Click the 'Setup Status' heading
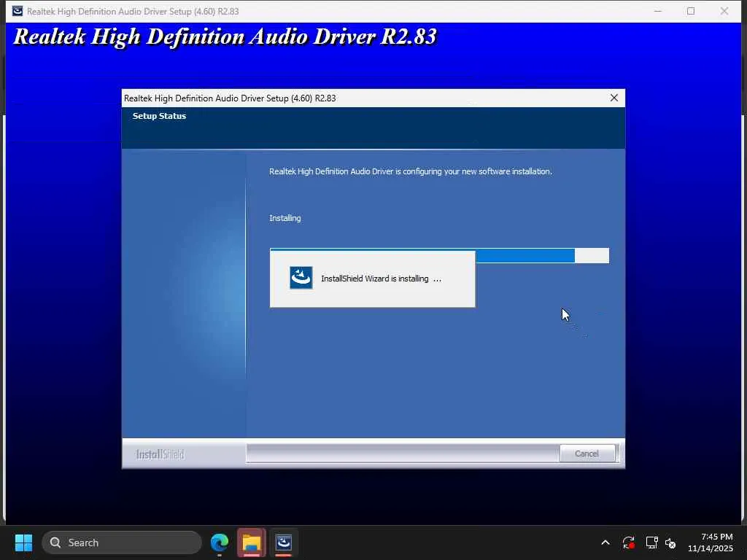Image resolution: width=747 pixels, height=560 pixels. (159, 116)
